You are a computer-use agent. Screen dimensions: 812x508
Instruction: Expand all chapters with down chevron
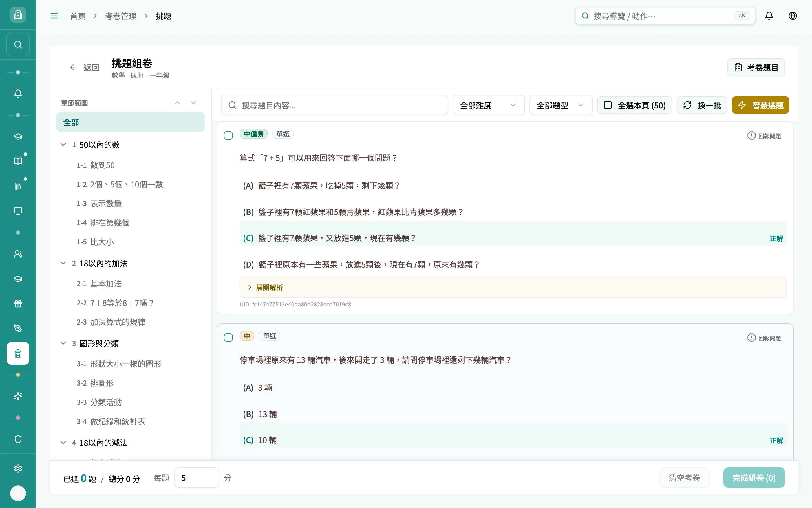[193, 103]
